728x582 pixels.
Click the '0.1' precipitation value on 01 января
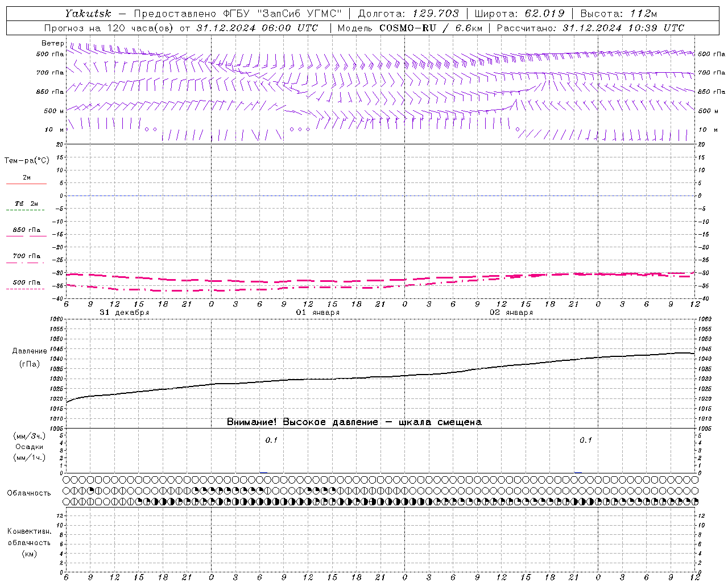(271, 440)
